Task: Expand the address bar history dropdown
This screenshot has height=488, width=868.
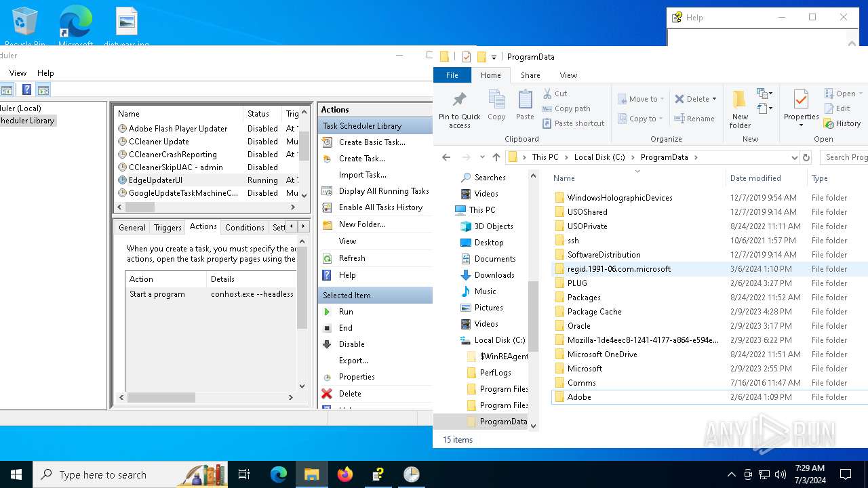Action: [x=794, y=157]
